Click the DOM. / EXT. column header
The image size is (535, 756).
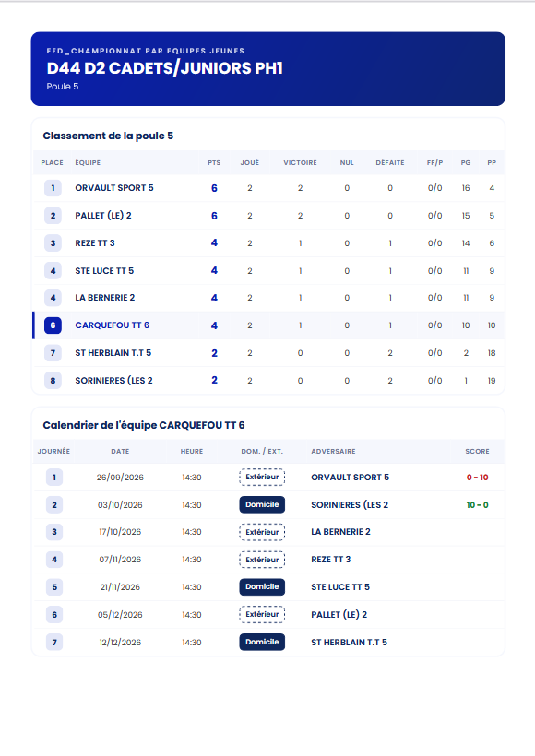(x=262, y=451)
